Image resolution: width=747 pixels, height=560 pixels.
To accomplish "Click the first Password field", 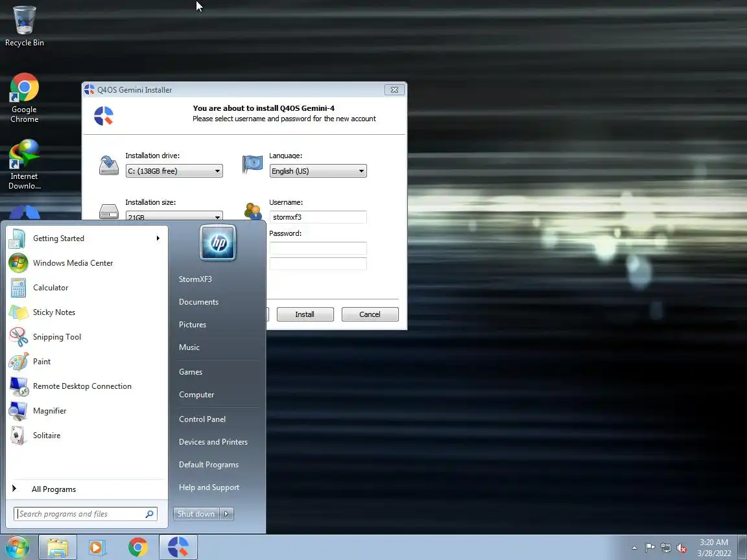I will 318,248.
